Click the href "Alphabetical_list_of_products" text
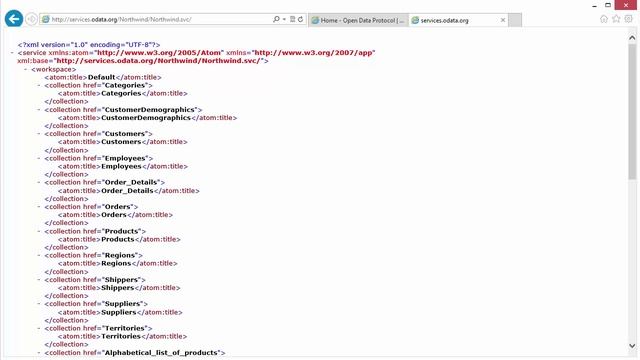This screenshot has width=640, height=360. pyautogui.click(x=162, y=353)
